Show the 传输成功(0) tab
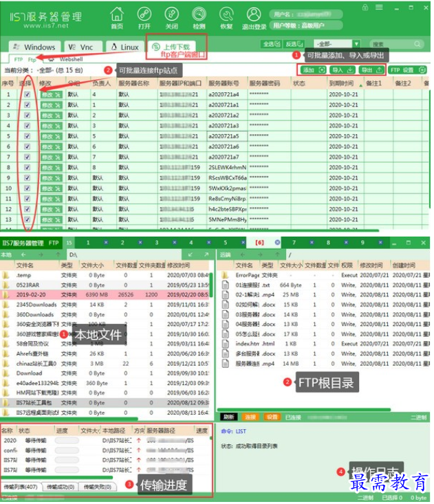Screen dimensions: 434x504 (61, 487)
